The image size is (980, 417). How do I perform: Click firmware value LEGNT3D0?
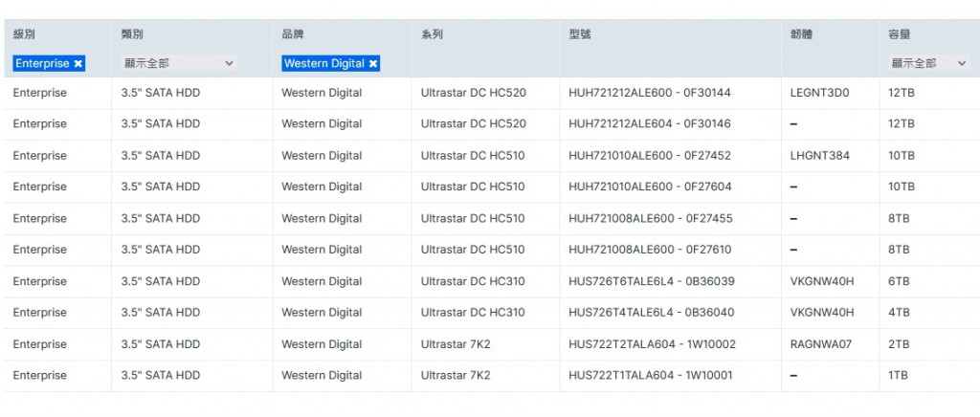pyautogui.click(x=819, y=93)
